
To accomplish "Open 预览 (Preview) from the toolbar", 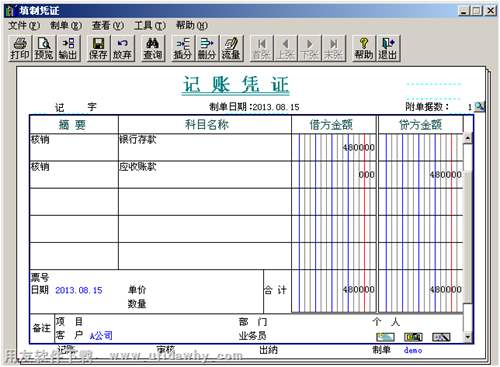I will click(44, 48).
